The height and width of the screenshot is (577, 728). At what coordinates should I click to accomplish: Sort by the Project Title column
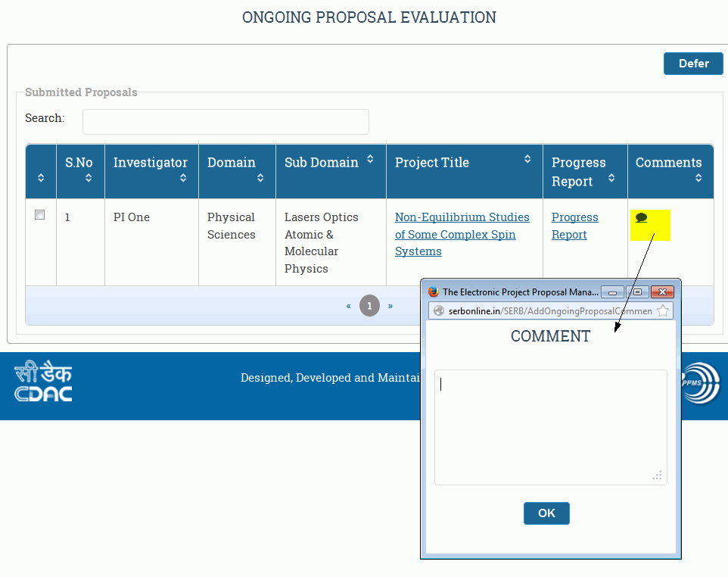pyautogui.click(x=527, y=159)
